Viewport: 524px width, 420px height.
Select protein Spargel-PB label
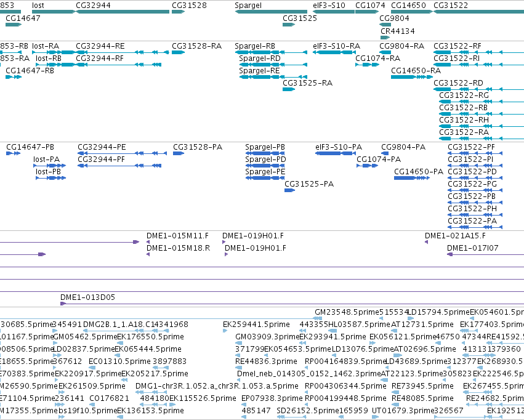tap(265, 147)
